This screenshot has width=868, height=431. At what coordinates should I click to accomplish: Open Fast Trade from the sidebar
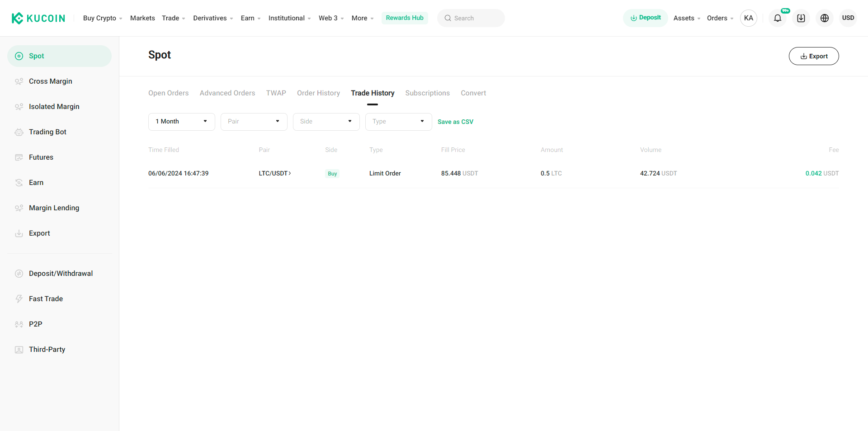(x=46, y=298)
